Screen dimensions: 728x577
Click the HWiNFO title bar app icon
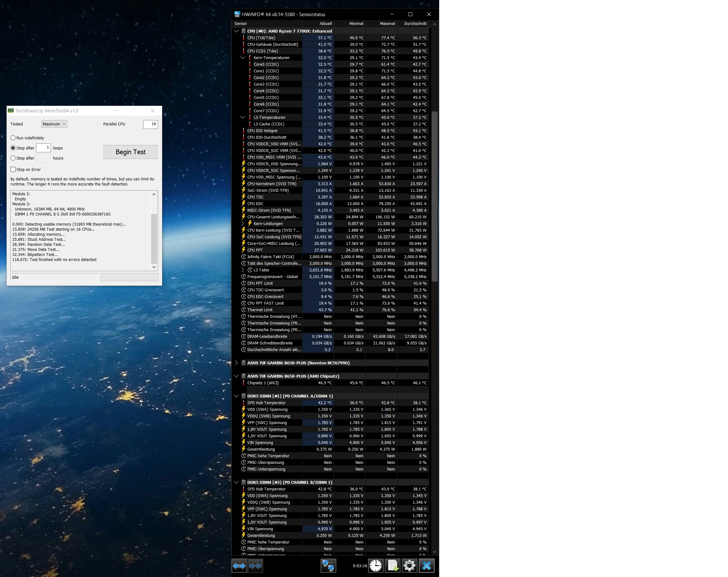pyautogui.click(x=237, y=14)
